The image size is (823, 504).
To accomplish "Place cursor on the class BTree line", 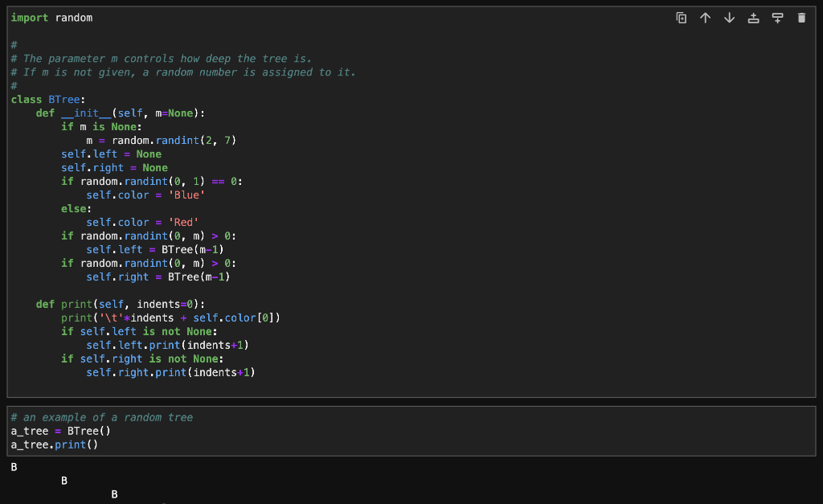I will click(x=43, y=99).
